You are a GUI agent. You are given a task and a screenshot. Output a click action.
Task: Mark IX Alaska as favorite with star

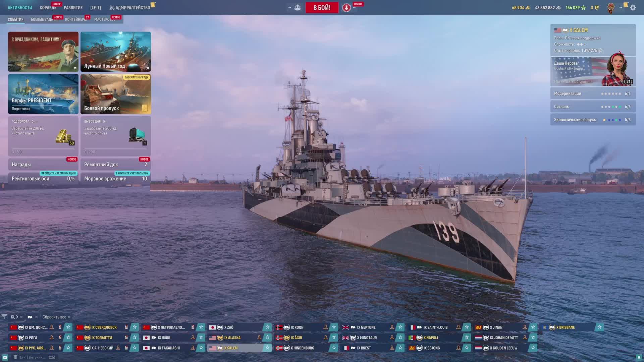coord(267,338)
